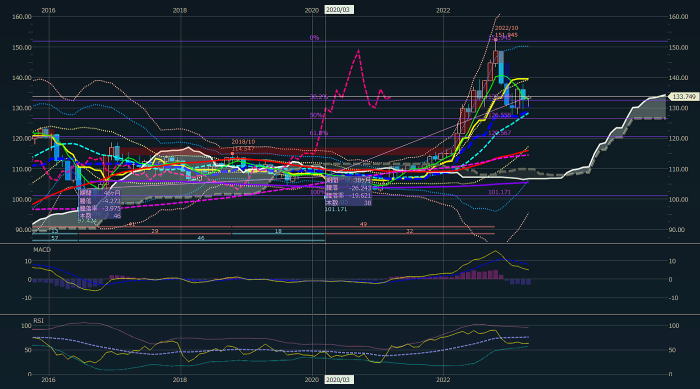
Task: Click 100 on the right RSI axis
Action: pos(674,326)
